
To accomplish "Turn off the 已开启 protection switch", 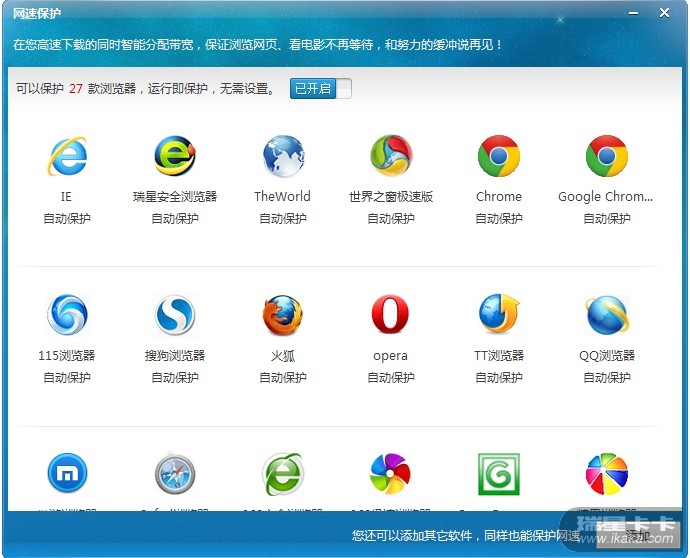I will pos(320,88).
